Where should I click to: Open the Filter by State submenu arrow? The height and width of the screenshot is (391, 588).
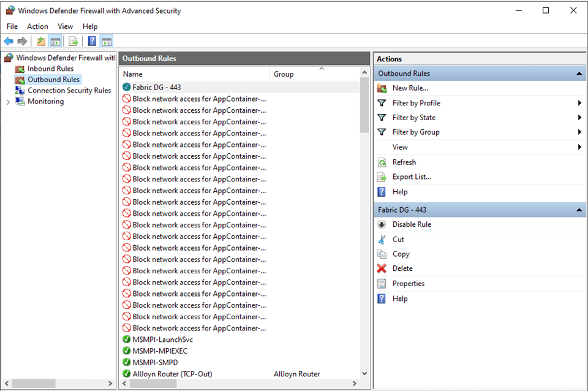[579, 118]
